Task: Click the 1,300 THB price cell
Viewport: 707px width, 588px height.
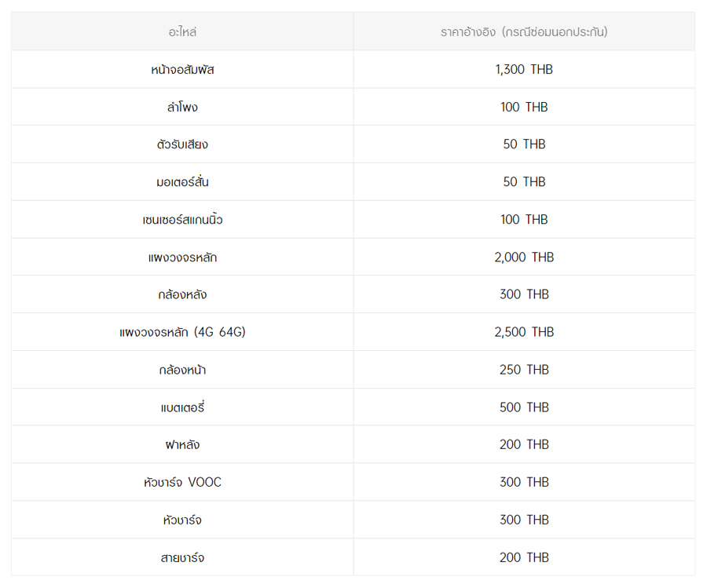Action: [524, 70]
